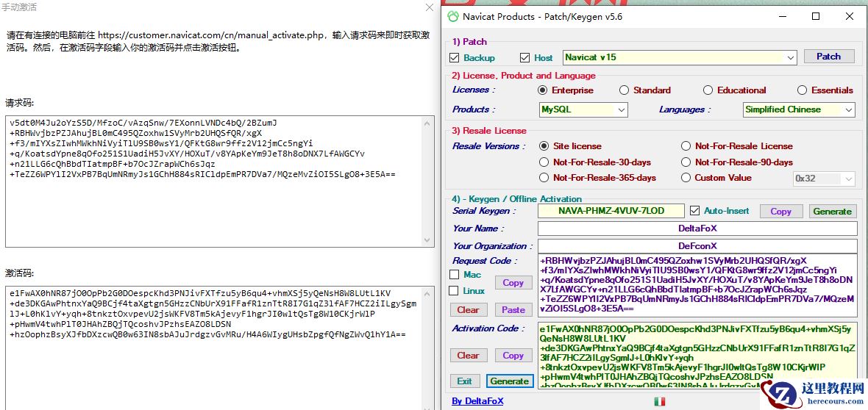Click the 请求码 text area in activation dialog
The height and width of the screenshot is (410, 868).
[x=220, y=181]
